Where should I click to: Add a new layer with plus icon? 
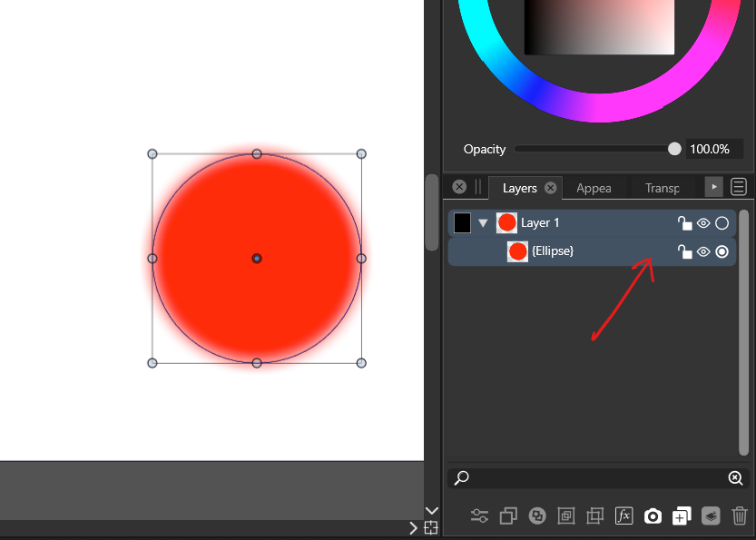(x=682, y=516)
